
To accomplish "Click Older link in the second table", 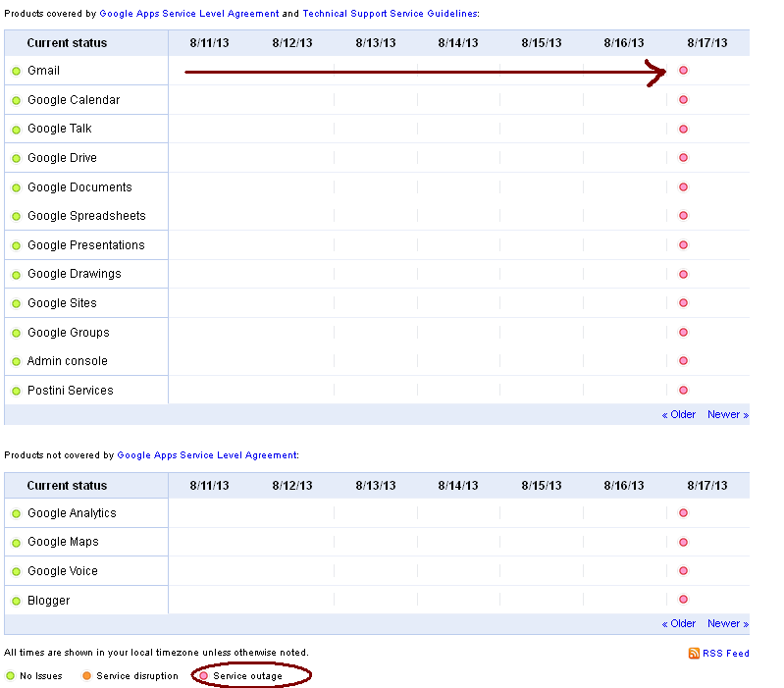I will [x=678, y=623].
